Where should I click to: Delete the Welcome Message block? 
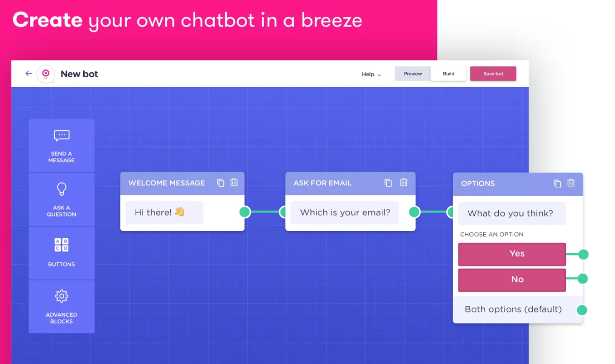pyautogui.click(x=234, y=182)
